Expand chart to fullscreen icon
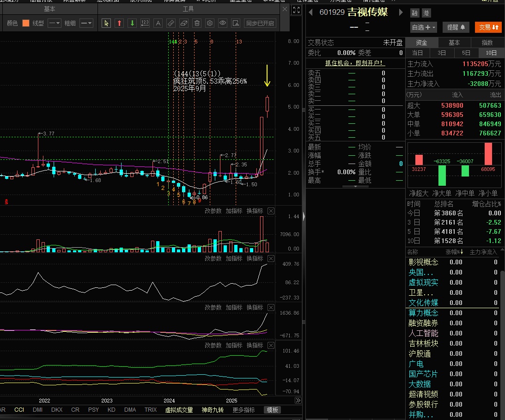The image size is (505, 420). (296, 10)
